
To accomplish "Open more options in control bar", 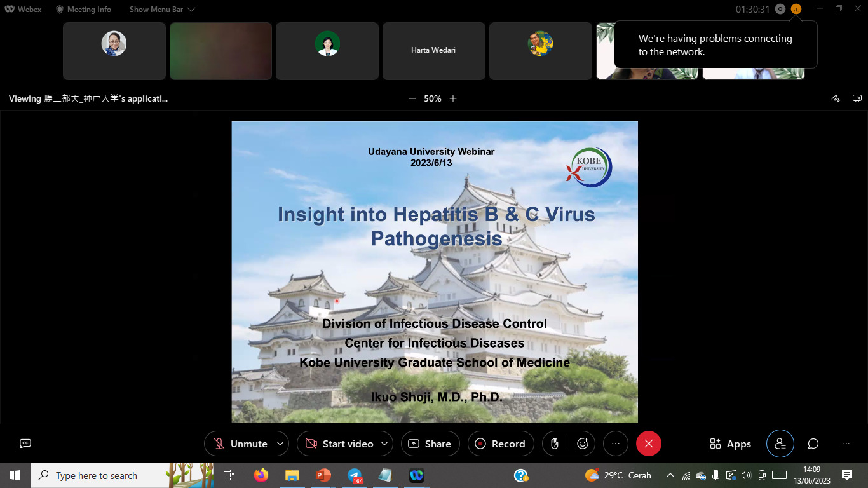I will click(615, 444).
